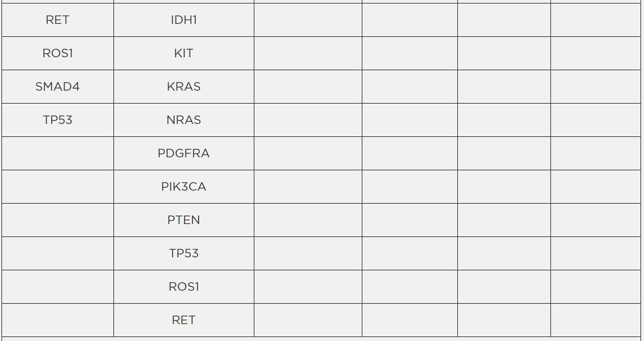
Task: Select the RET cell in the second column
Action: point(184,320)
